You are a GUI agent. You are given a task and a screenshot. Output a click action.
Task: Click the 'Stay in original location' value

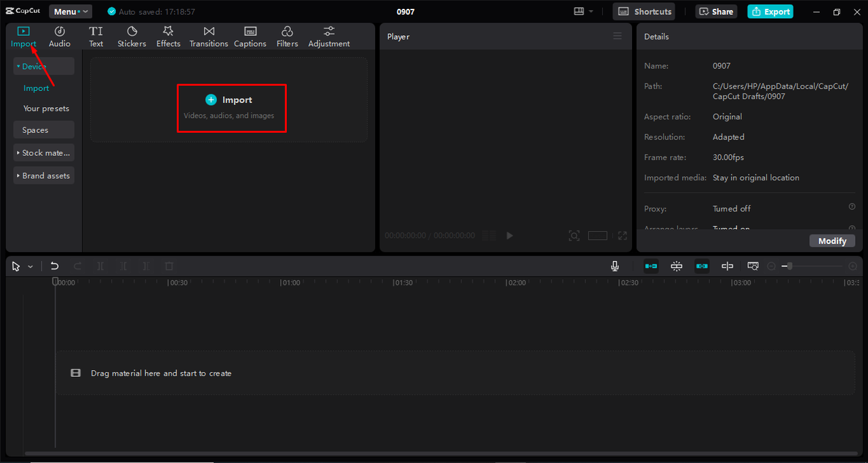coord(756,178)
